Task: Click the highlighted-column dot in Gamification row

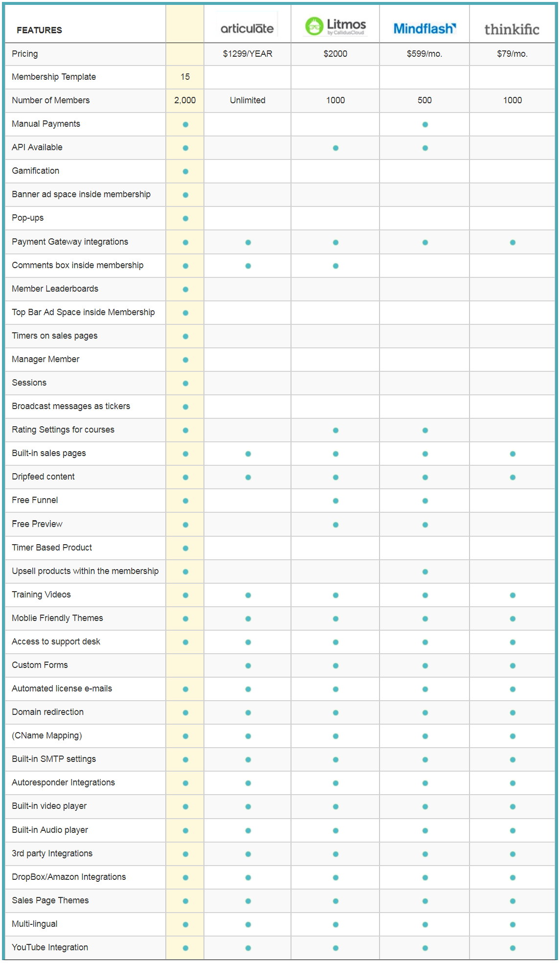Action: pos(185,171)
